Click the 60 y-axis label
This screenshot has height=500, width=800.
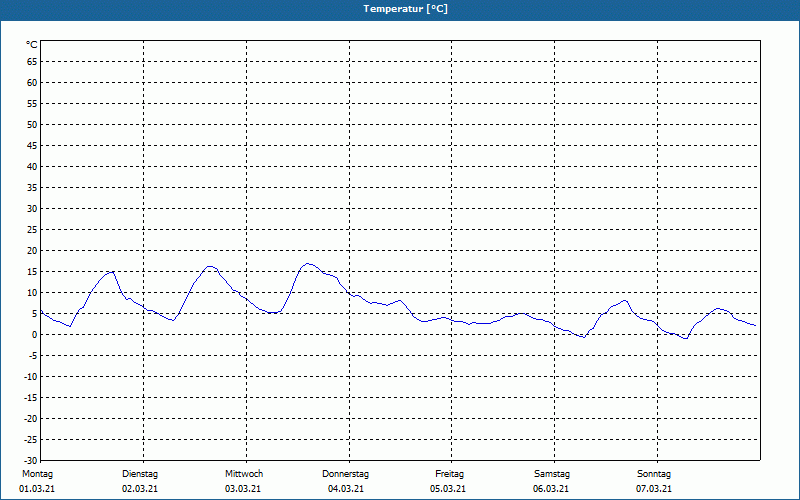point(32,83)
